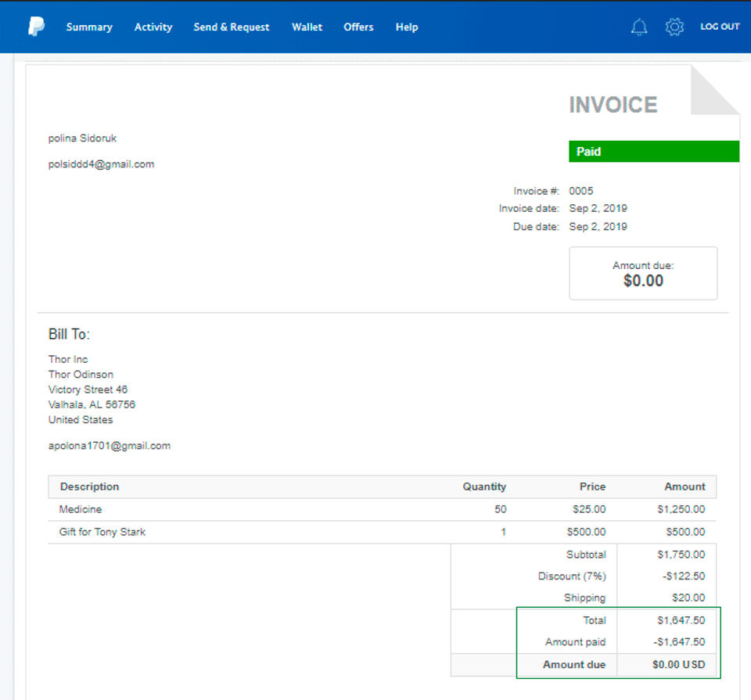Select the sender name polina Sidoruk

point(82,138)
